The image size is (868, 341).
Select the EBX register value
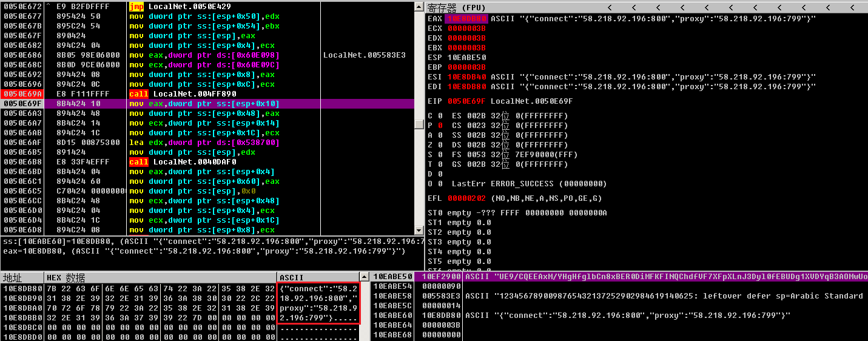tap(466, 48)
